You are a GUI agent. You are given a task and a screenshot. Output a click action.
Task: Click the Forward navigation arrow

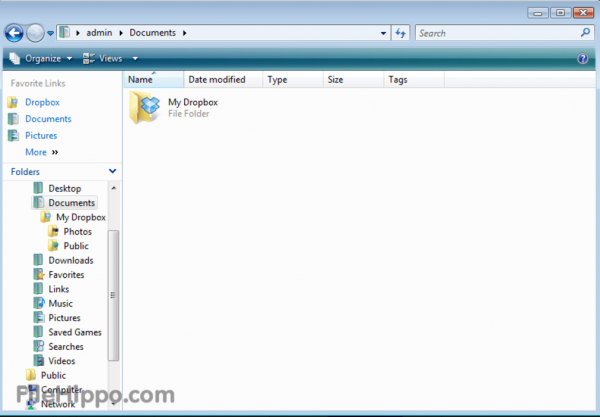coord(35,33)
